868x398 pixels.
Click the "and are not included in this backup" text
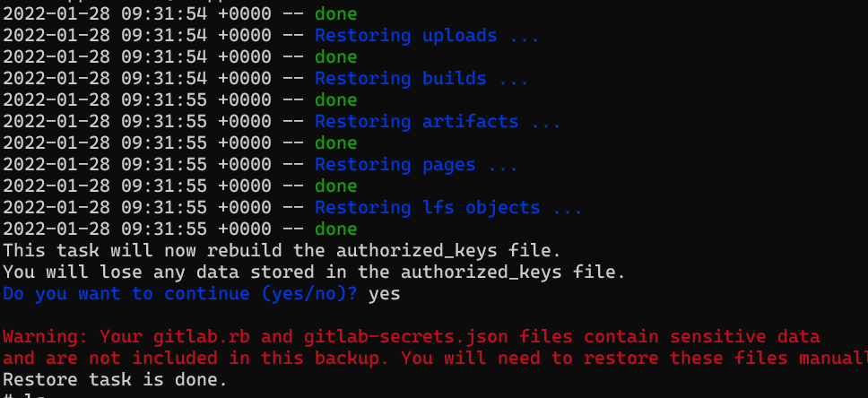[195, 359]
